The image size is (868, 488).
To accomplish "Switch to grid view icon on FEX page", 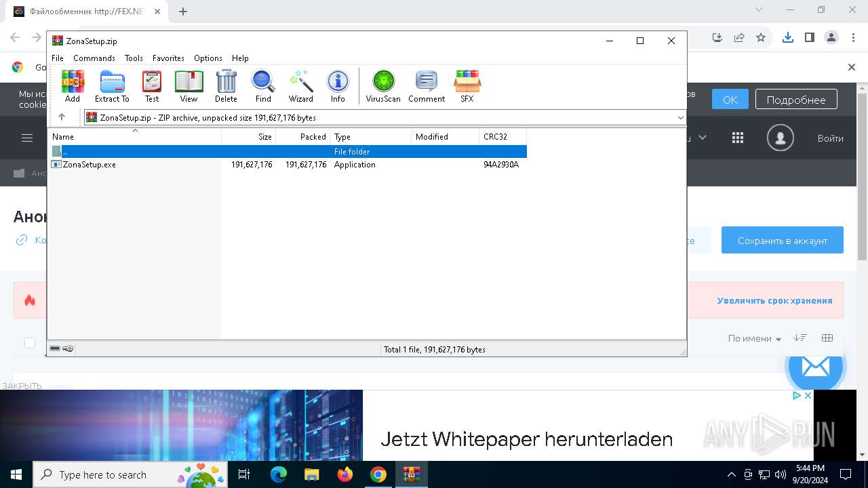I will 827,338.
